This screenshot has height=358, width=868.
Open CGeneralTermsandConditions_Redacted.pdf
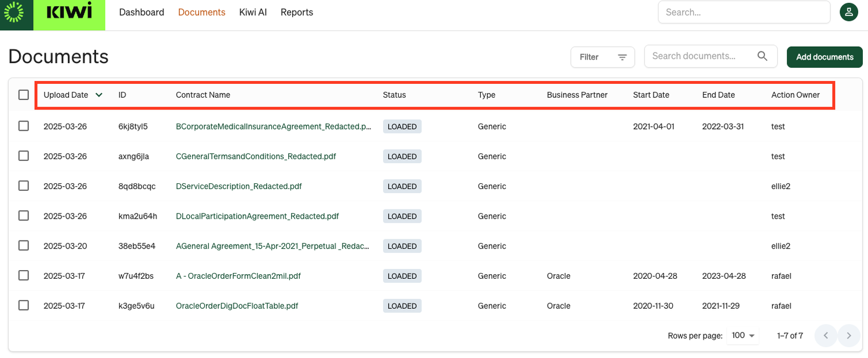(256, 156)
